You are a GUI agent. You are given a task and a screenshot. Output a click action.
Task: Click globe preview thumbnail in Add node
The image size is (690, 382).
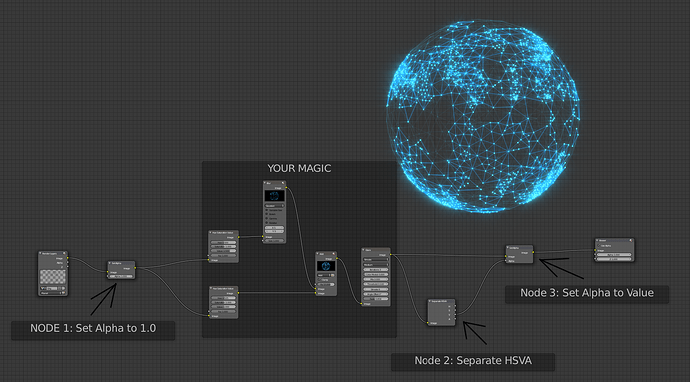(x=326, y=266)
